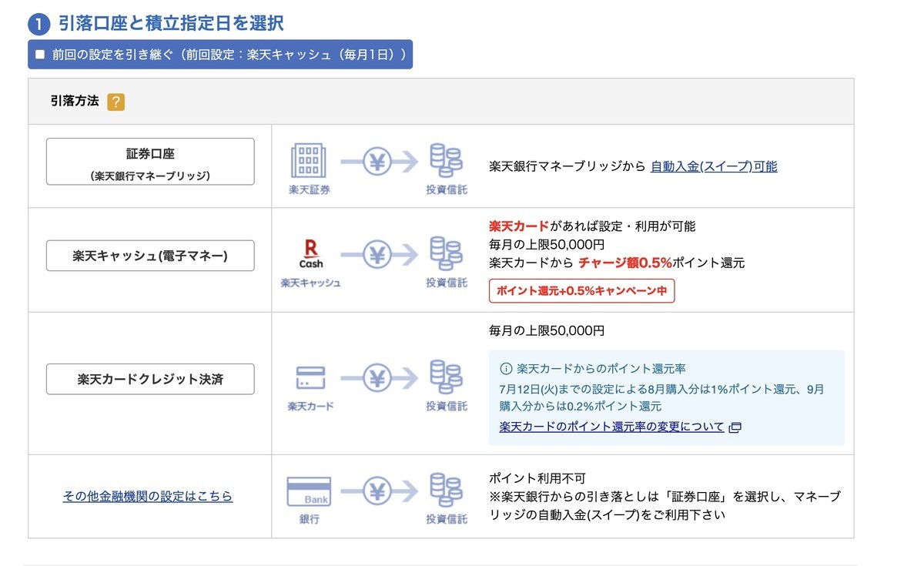Select the 楽天キャッシュ(電子マネー) button
The width and height of the screenshot is (924, 566).
click(x=150, y=256)
